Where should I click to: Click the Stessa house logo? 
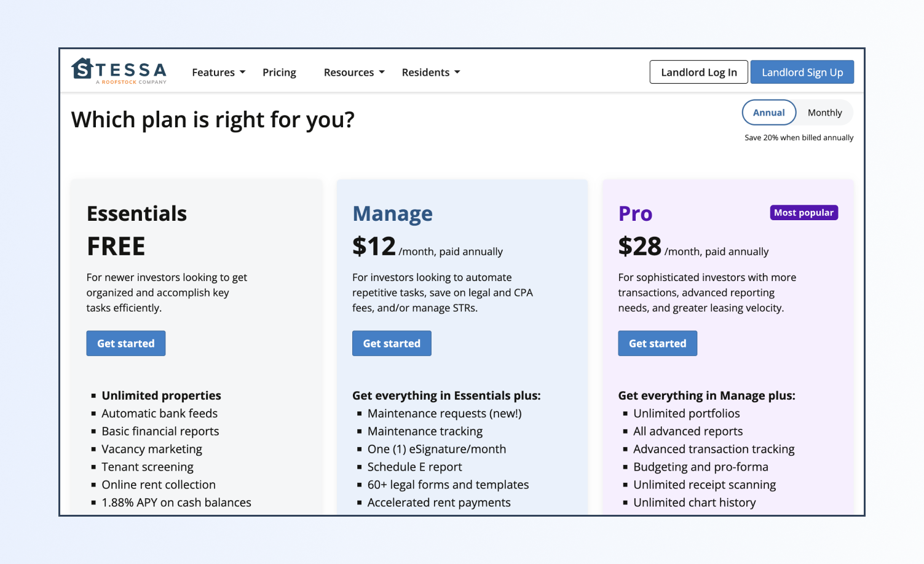(x=82, y=68)
